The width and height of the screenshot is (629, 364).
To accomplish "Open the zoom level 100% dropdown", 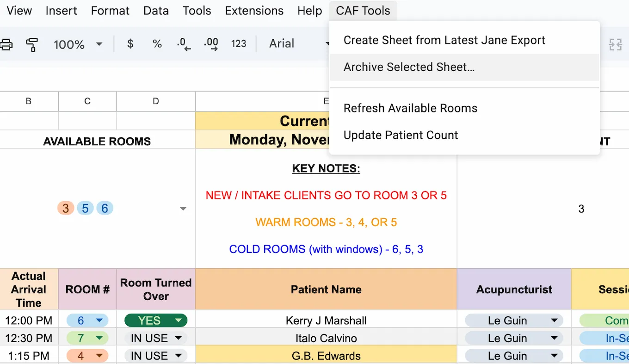I will (x=78, y=44).
